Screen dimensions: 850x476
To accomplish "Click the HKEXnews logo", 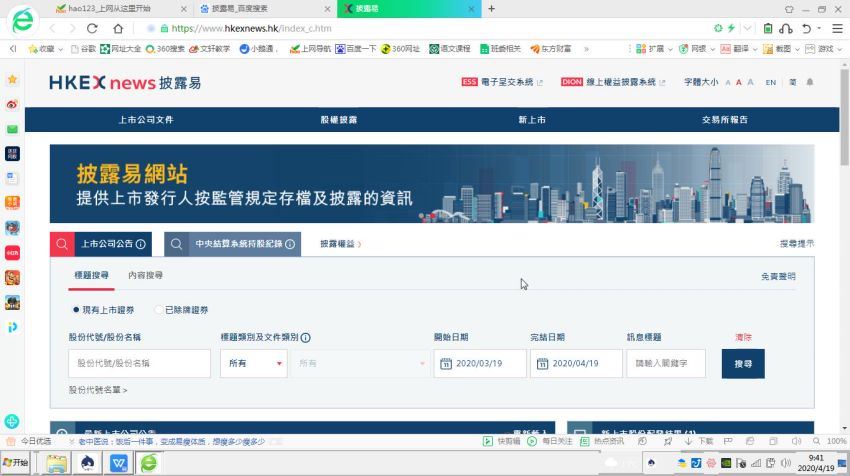I will (125, 82).
